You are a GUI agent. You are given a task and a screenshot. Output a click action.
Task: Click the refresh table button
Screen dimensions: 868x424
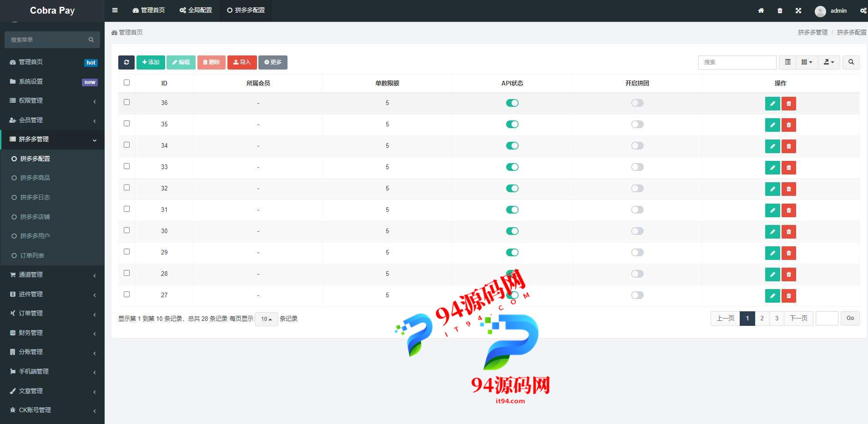coord(126,62)
